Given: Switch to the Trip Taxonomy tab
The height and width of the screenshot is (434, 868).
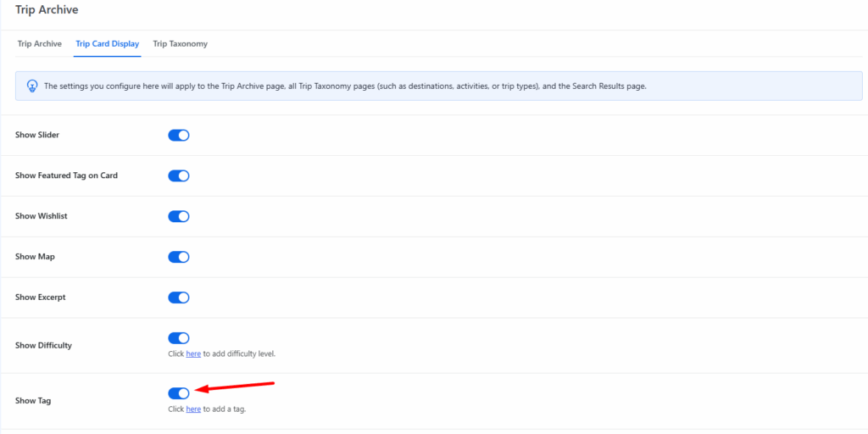Looking at the screenshot, I should [x=180, y=44].
